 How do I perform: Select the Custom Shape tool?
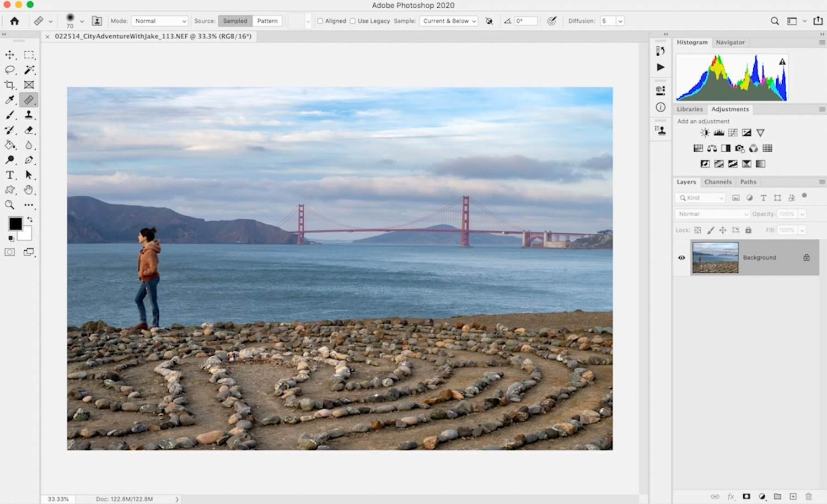coord(10,190)
